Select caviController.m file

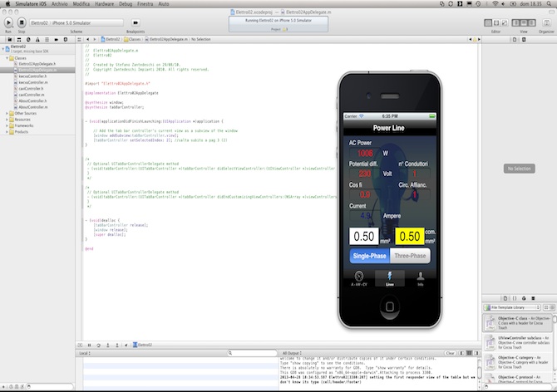[32, 95]
